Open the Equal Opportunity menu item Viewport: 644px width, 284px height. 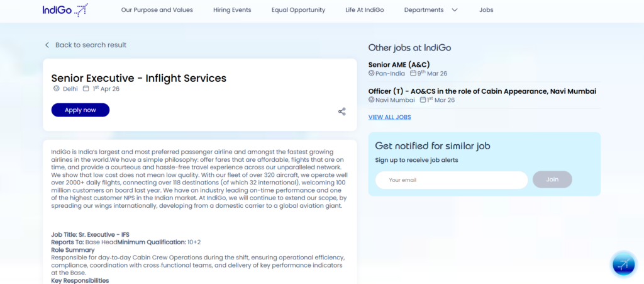click(x=298, y=10)
